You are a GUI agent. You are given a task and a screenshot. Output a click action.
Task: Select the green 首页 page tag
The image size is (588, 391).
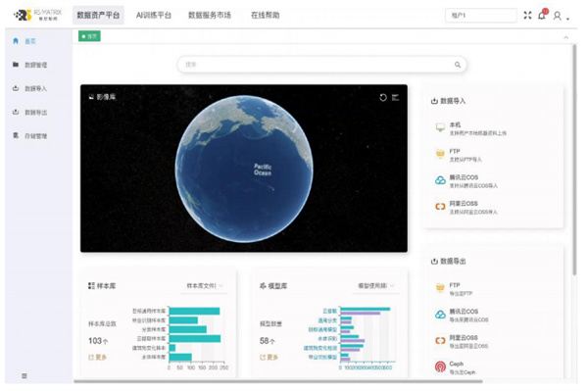[x=89, y=36]
